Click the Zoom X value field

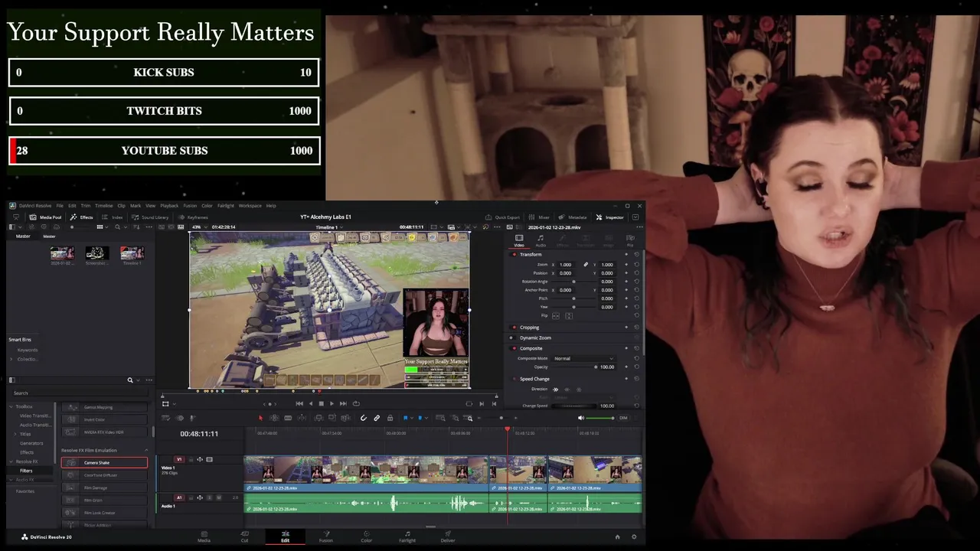(x=566, y=264)
